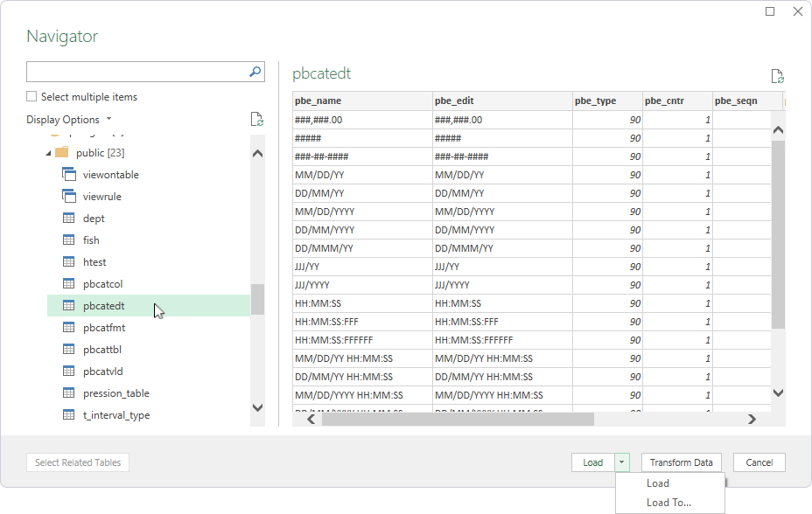This screenshot has height=514, width=812.
Task: Click the refresh icon next to Display Options
Action: (256, 119)
